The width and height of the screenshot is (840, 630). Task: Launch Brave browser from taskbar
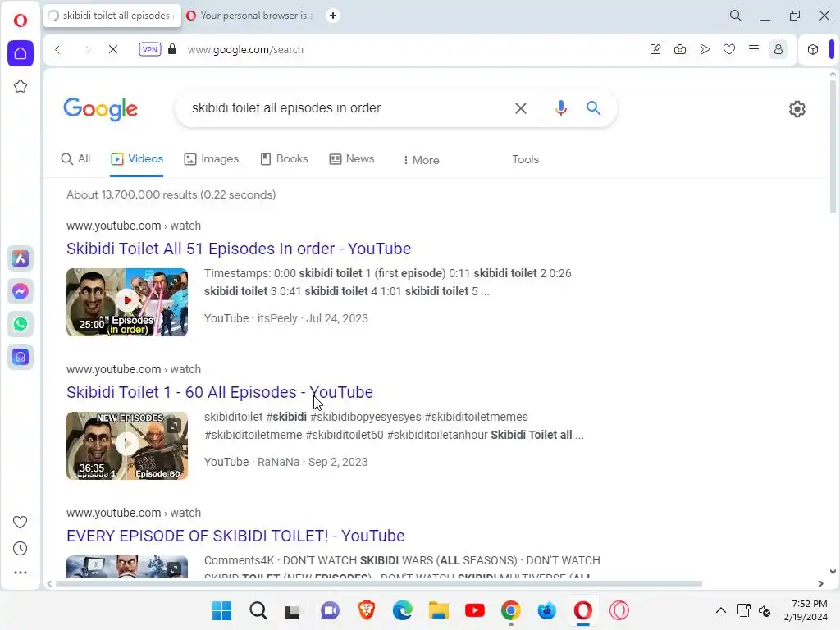(x=367, y=610)
